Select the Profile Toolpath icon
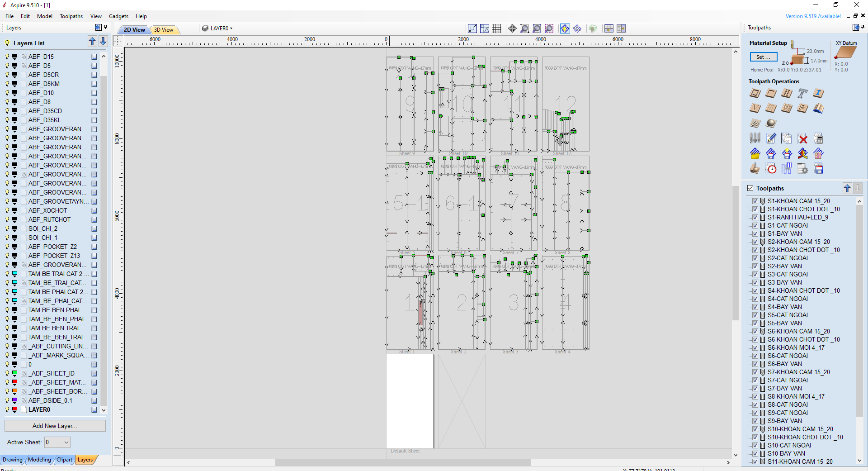 pyautogui.click(x=755, y=93)
